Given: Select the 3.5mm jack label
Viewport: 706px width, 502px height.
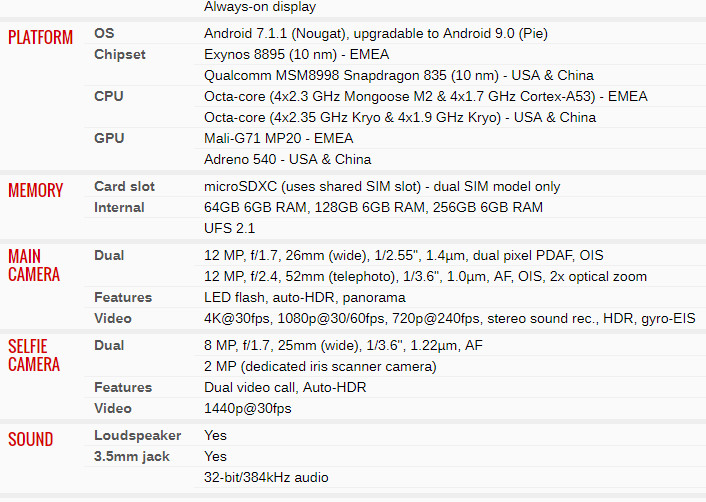Looking at the screenshot, I should [132, 457].
